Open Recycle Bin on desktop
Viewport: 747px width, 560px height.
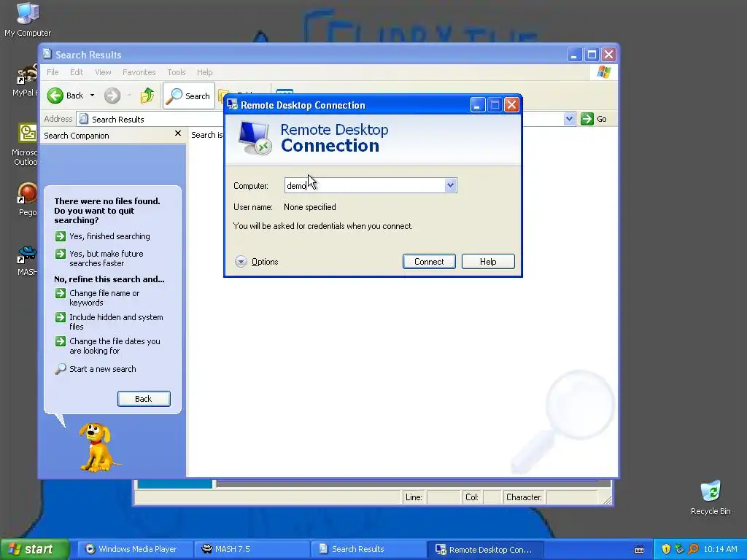click(x=711, y=498)
